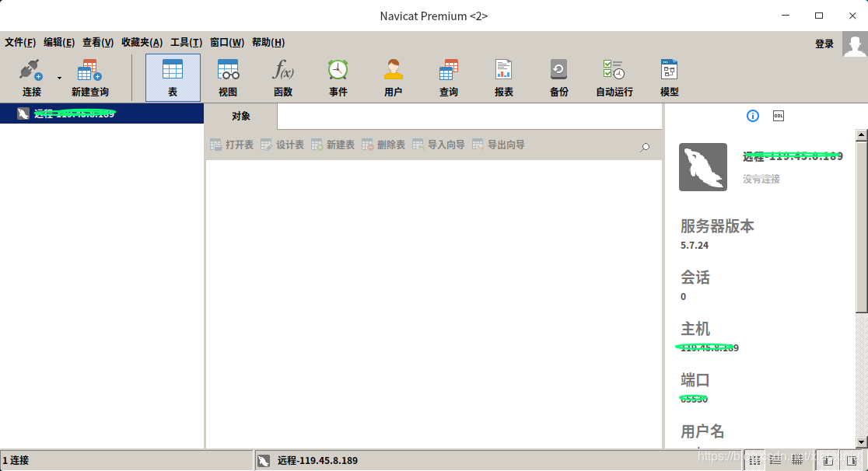The height and width of the screenshot is (471, 868).
Task: Click the 删除表 (Delete Table) button
Action: tap(383, 145)
